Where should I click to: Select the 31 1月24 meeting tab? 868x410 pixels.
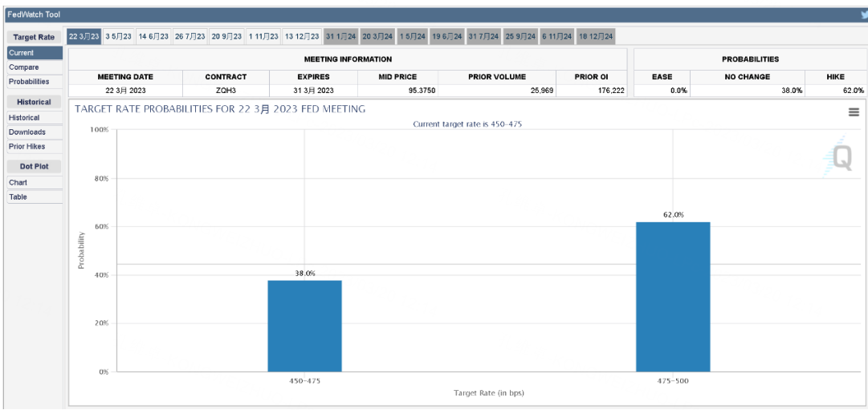point(340,37)
